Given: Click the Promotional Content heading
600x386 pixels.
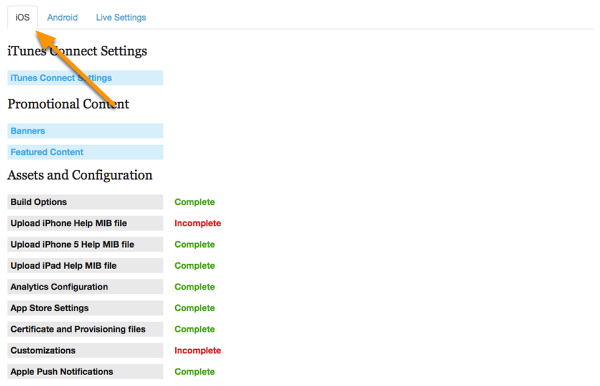Looking at the screenshot, I should (68, 104).
